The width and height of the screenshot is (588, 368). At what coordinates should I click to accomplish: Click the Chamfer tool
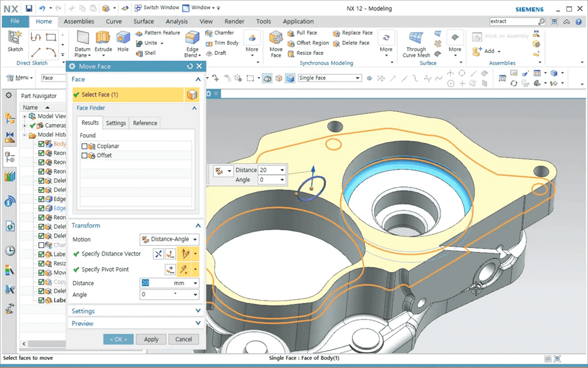pyautogui.click(x=220, y=33)
